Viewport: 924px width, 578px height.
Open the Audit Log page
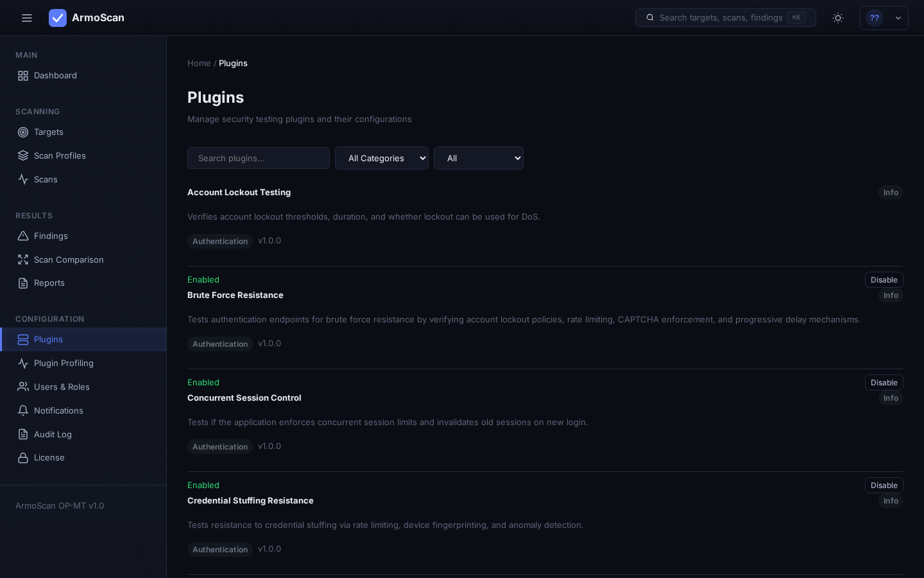click(x=83, y=434)
